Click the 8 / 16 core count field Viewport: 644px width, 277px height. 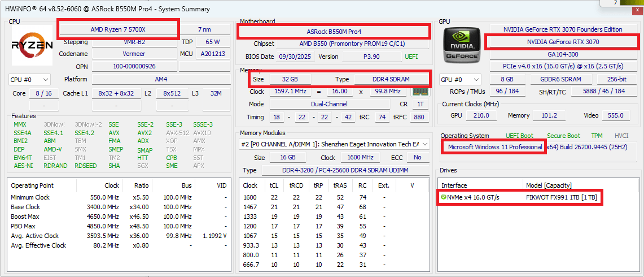[43, 93]
